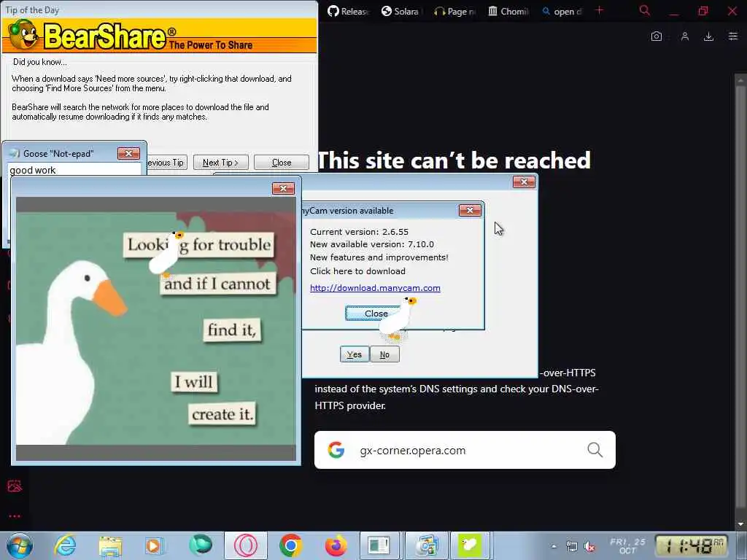Click the Google search box with gx-corner.opera.com
747x560 pixels.
(x=465, y=450)
